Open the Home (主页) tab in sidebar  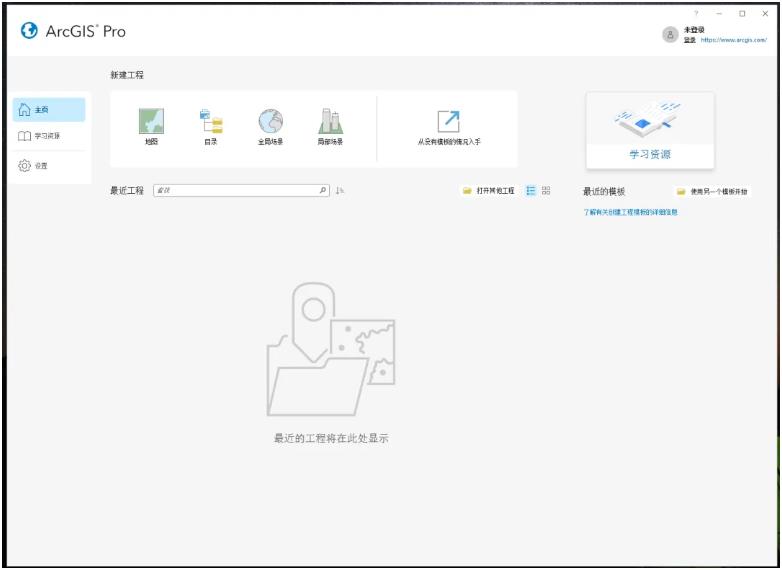[49, 110]
